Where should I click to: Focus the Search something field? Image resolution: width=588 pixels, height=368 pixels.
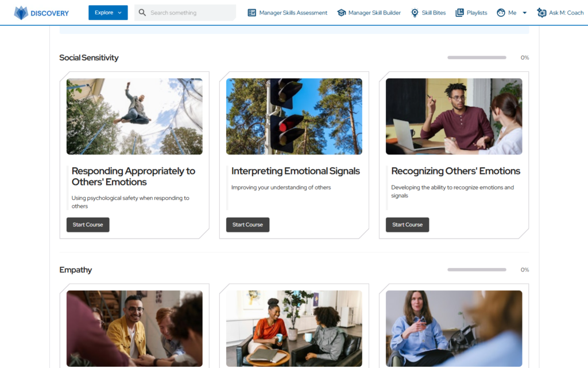[x=185, y=13]
